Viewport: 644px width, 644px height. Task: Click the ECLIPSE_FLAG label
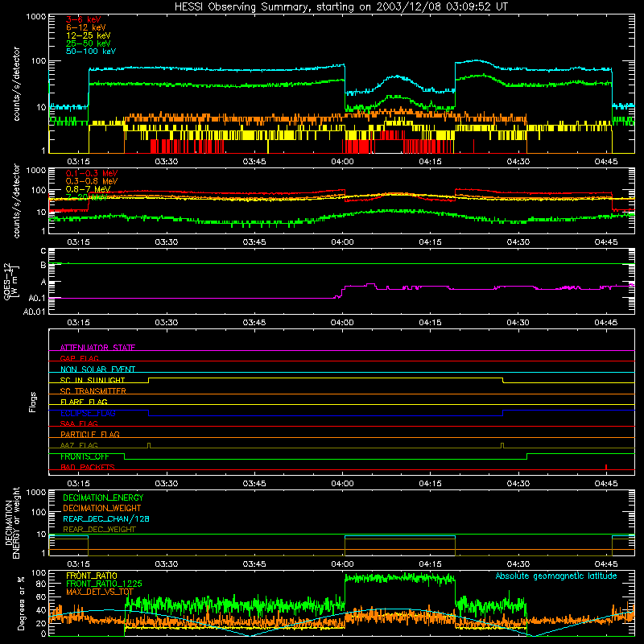(x=88, y=413)
